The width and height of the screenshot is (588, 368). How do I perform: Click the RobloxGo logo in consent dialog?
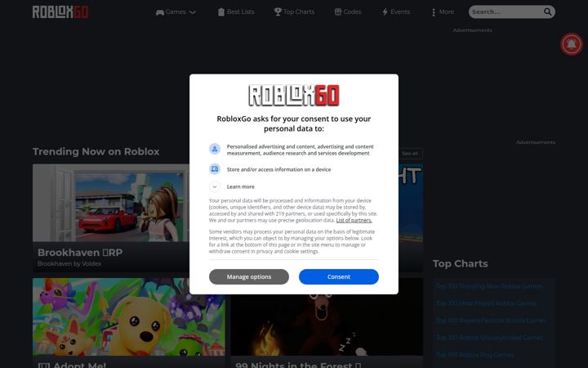[x=294, y=96]
